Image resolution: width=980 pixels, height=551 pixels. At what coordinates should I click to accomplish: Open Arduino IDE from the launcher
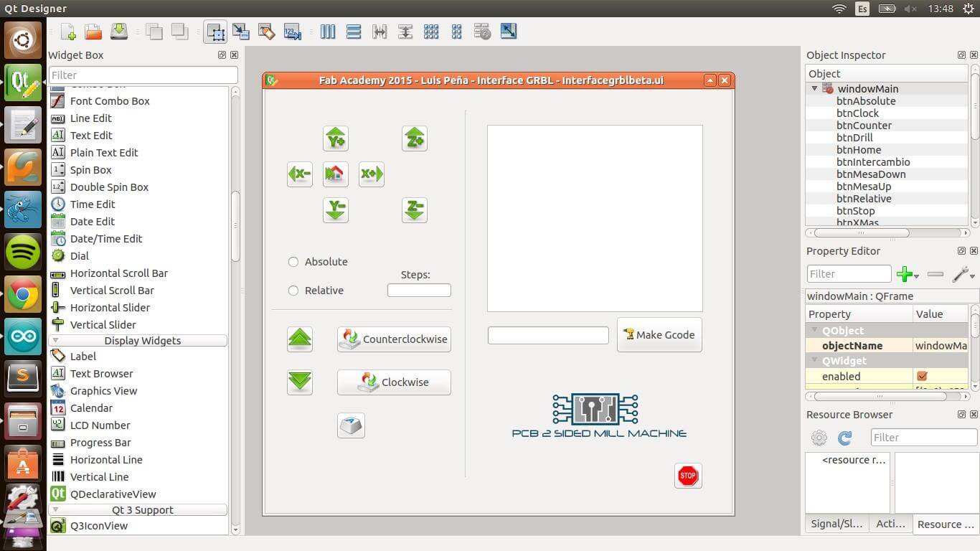[x=23, y=336]
